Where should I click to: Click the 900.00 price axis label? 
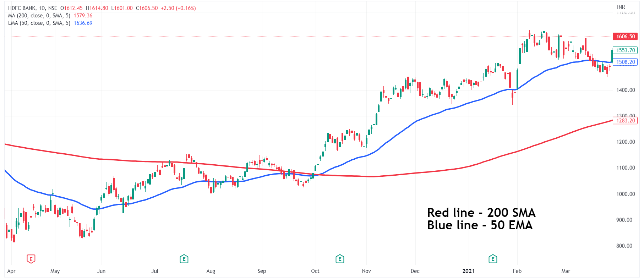624,220
